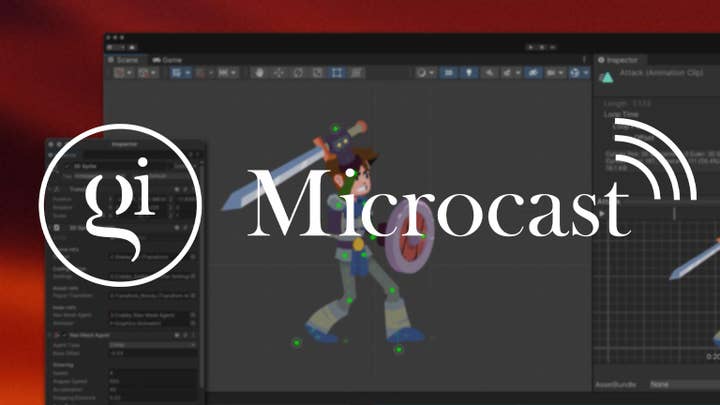The height and width of the screenshot is (405, 720).
Task: Toggle scene lighting with the lightbulb icon
Action: [x=469, y=73]
